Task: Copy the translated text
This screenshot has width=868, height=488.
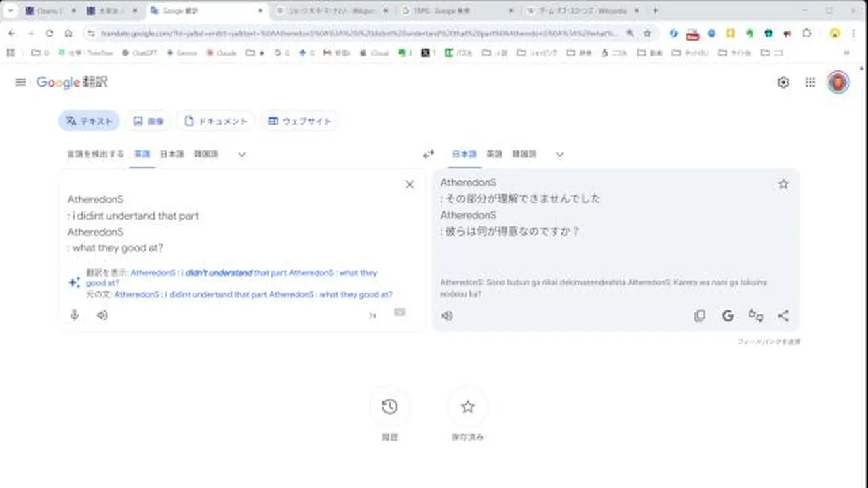Action: click(x=700, y=316)
